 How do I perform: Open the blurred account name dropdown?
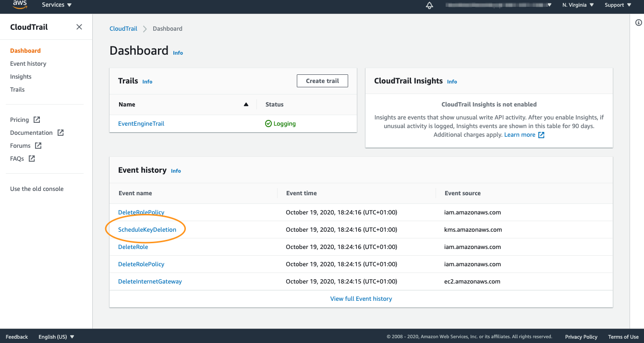(x=499, y=5)
